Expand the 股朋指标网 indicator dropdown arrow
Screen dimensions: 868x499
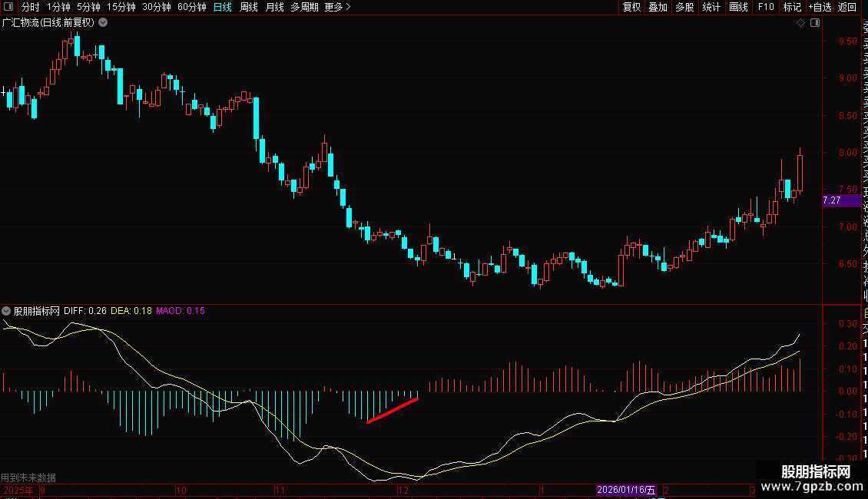pos(7,311)
